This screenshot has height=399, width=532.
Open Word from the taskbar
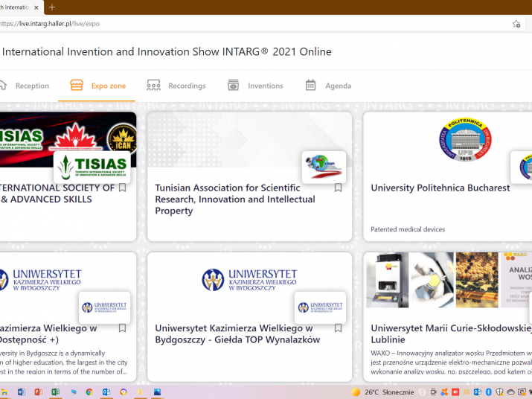pyautogui.click(x=21, y=392)
